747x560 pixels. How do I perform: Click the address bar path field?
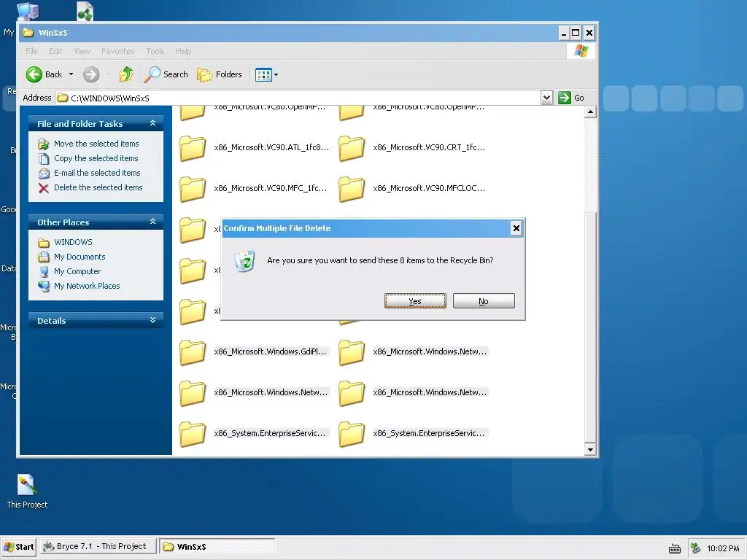[298, 98]
